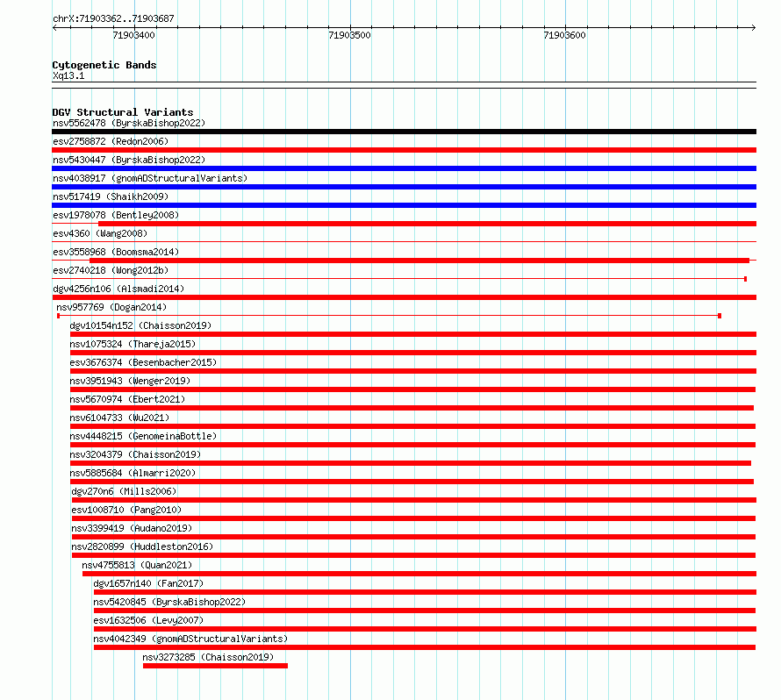
Task: Open esv1978078 (Bentley2008) variant
Action: click(116, 215)
